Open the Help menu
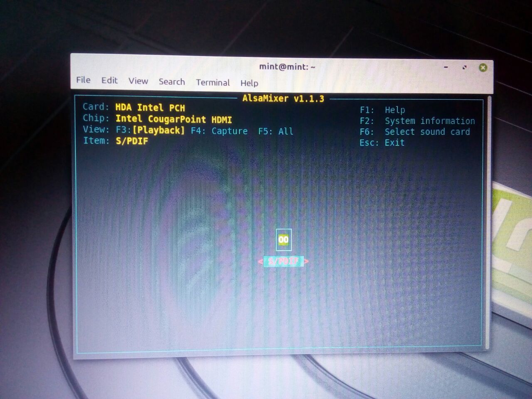The height and width of the screenshot is (399, 532). tap(249, 83)
